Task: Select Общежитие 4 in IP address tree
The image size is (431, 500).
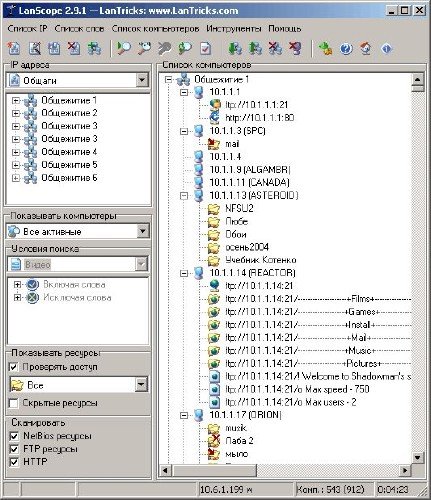Action: click(69, 152)
